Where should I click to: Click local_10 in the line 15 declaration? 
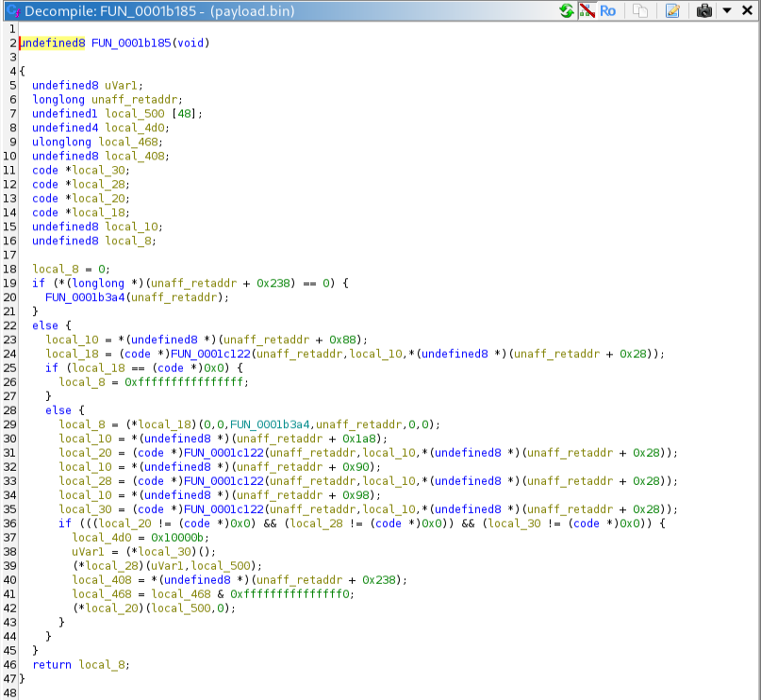tap(131, 226)
